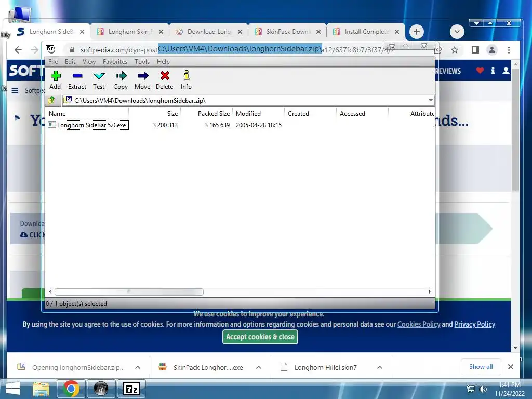Sort by the Accessed column header

(362, 114)
